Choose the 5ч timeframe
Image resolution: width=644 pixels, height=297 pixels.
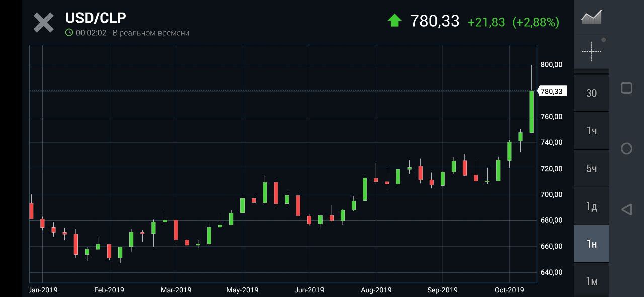591,169
